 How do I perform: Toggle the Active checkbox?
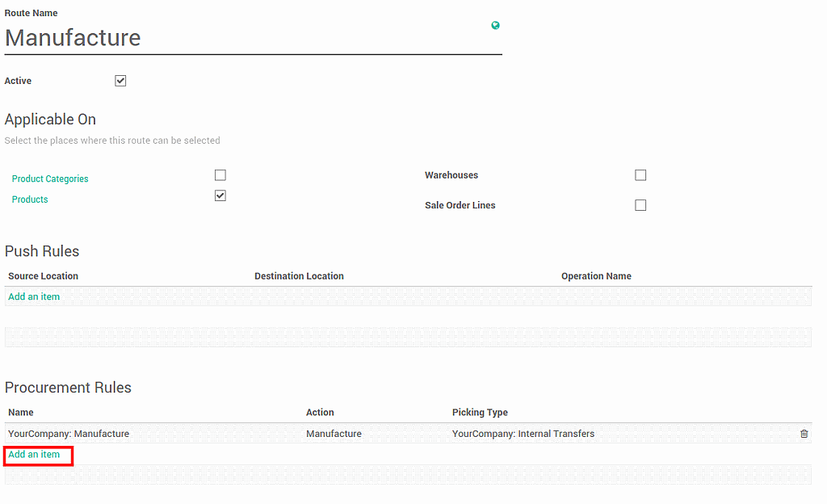(120, 81)
